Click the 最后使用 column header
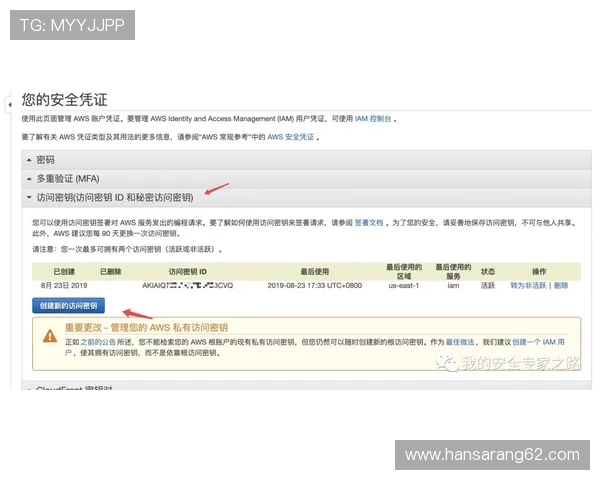Screen dimensions: 600x480 tap(315, 271)
